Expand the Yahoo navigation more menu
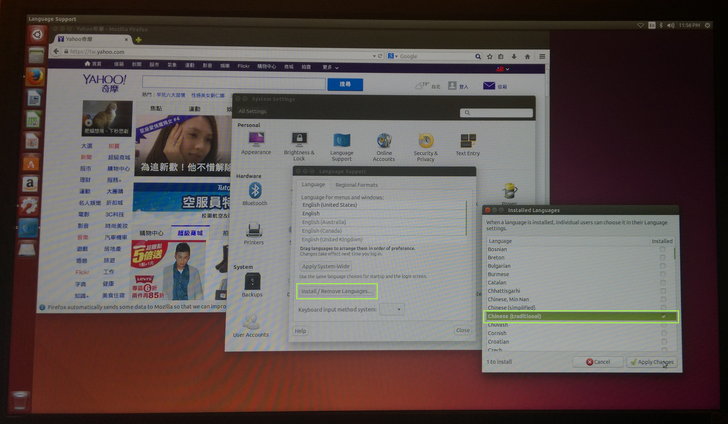 (331, 67)
